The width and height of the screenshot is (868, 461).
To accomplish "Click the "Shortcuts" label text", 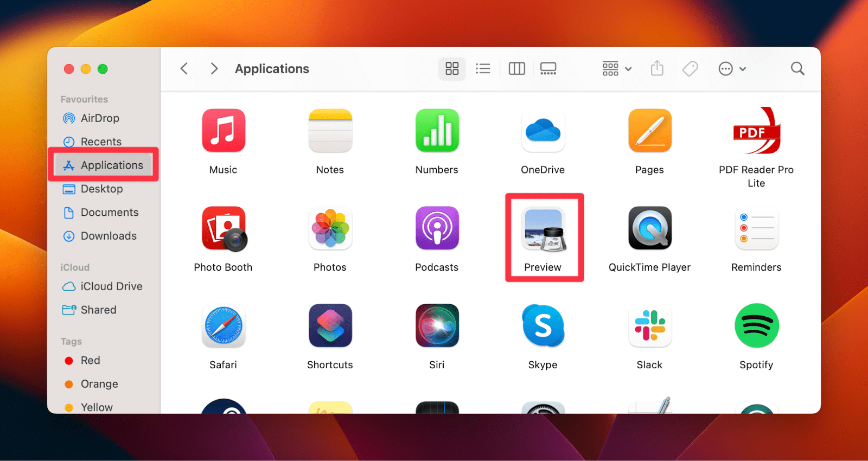I will [x=330, y=365].
